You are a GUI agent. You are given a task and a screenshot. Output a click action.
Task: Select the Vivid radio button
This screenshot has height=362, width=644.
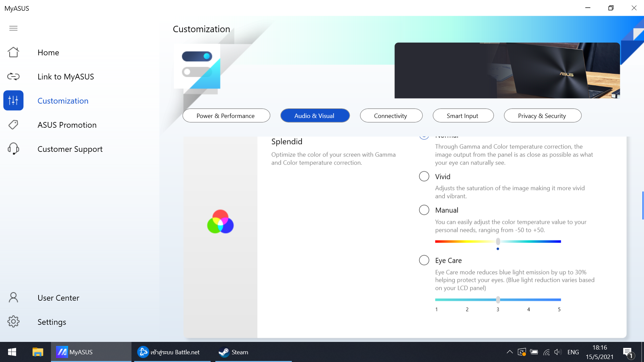(x=424, y=176)
